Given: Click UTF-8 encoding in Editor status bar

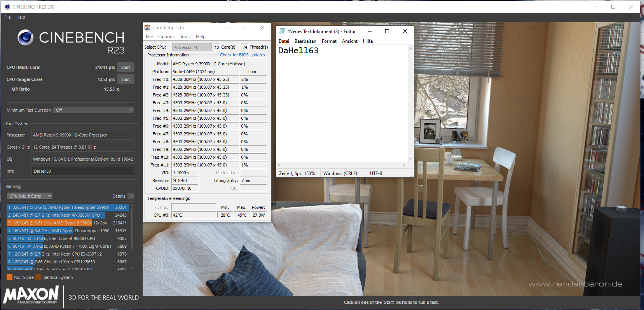Looking at the screenshot, I should pyautogui.click(x=376, y=173).
